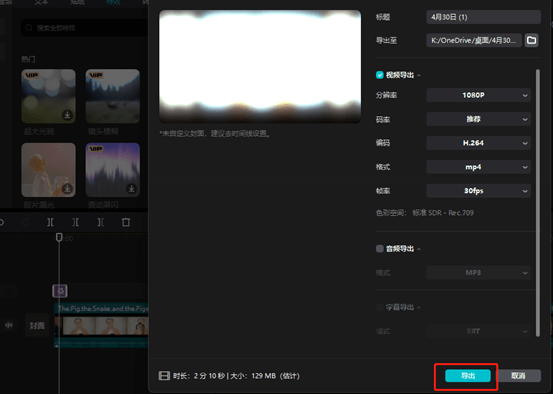Screen dimensions: 553x394
Task: Select the 镜头模糊 effect thumbnail
Action: [113, 96]
